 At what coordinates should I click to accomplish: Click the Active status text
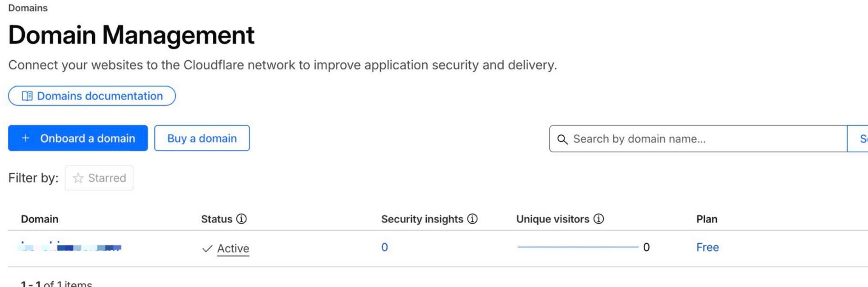[233, 249]
